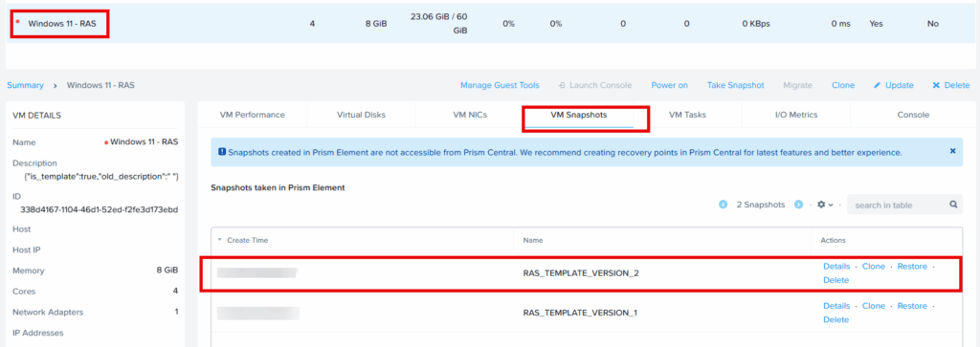Click the Summary breadcrumb link
Viewport: 980px width, 347px height.
point(26,85)
